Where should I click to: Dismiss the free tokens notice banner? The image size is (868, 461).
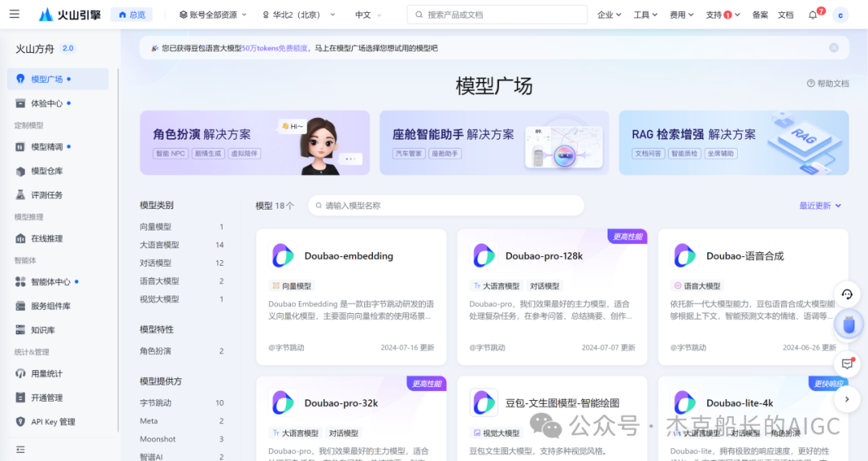[x=833, y=48]
